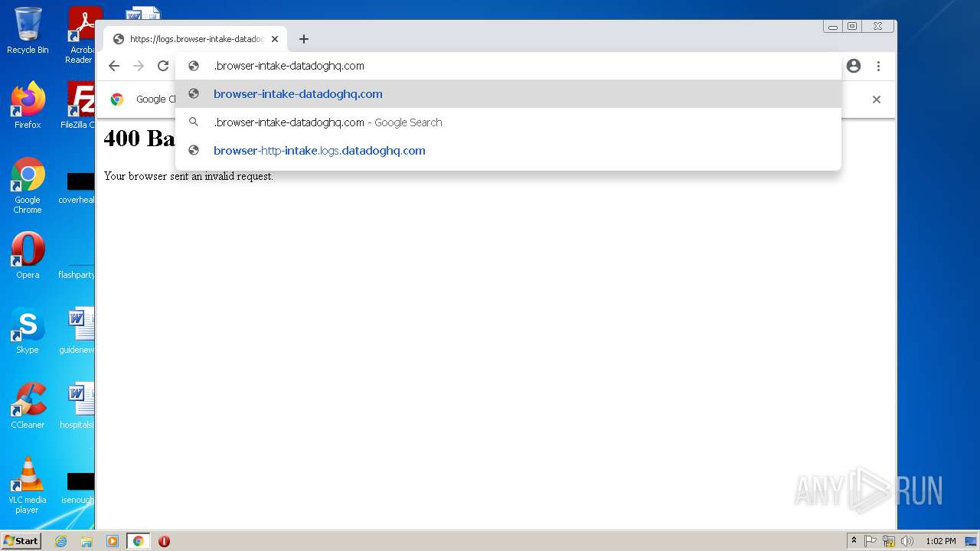The image size is (980, 551).
Task: Open VLC media player desktop shortcut
Action: coord(28,485)
